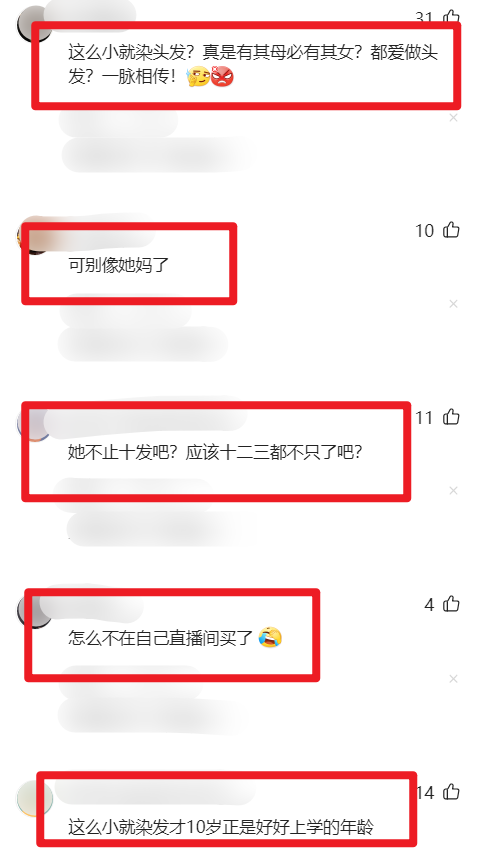Select comment text '真是有其母必有其女'
The height and width of the screenshot is (854, 490).
pos(281,52)
